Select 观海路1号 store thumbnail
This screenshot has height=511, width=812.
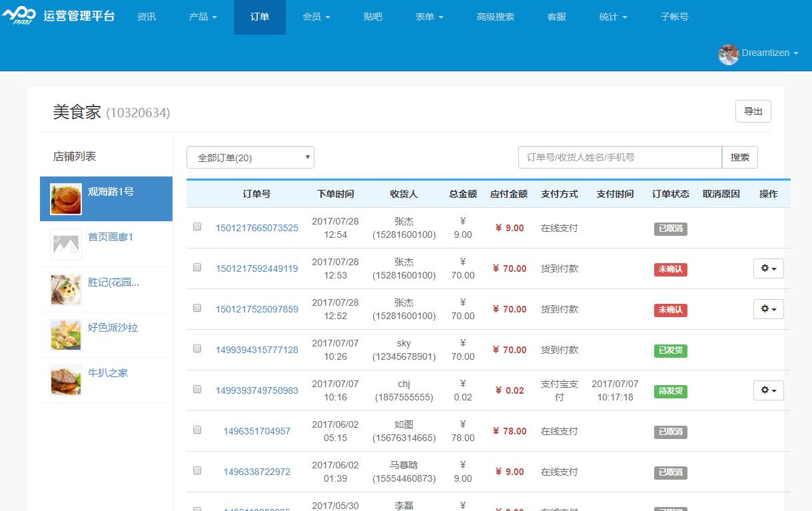click(66, 199)
